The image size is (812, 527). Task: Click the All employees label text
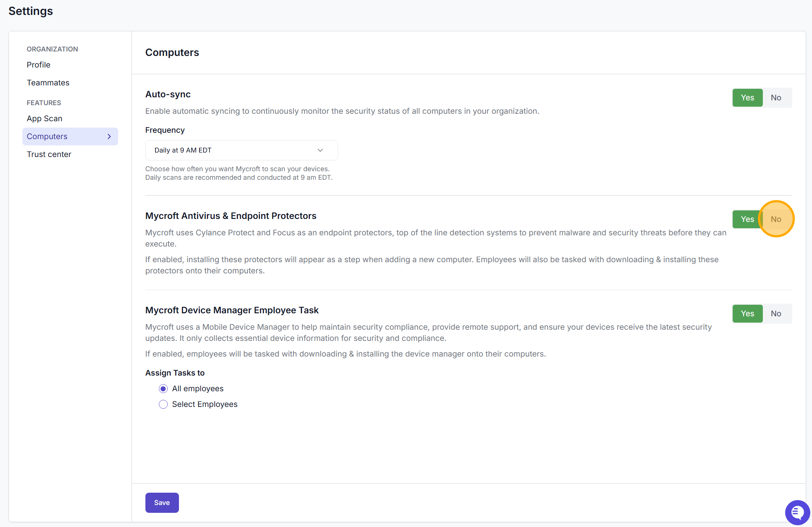click(x=198, y=389)
